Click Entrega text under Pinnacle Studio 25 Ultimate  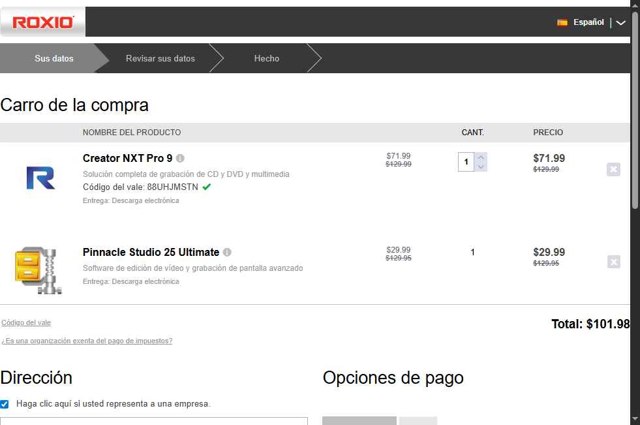(131, 281)
